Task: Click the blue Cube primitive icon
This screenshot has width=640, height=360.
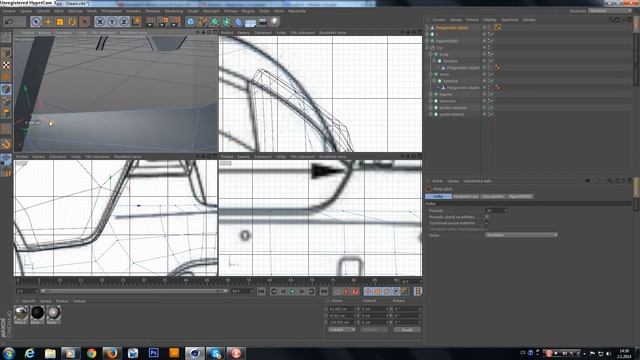Action: [191, 22]
